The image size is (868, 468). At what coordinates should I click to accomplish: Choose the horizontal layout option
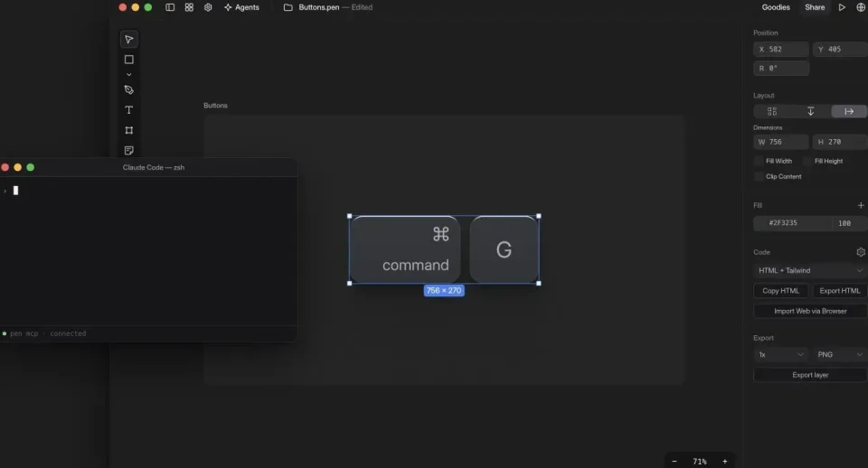[x=849, y=111]
